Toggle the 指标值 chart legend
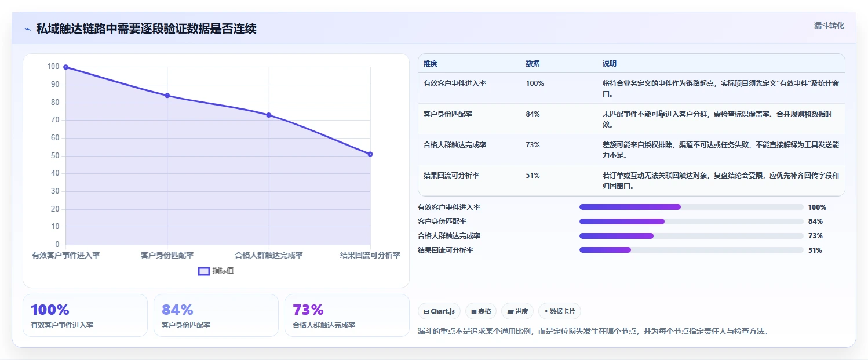 tap(216, 271)
